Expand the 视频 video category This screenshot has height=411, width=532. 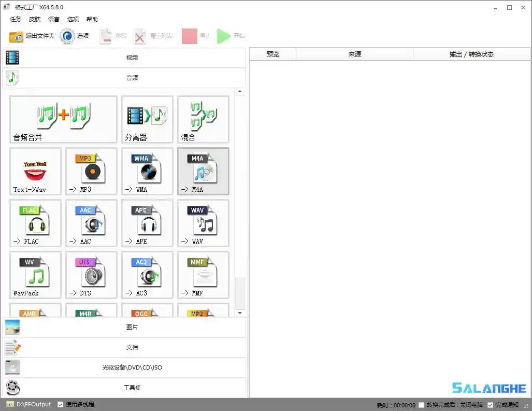point(132,58)
